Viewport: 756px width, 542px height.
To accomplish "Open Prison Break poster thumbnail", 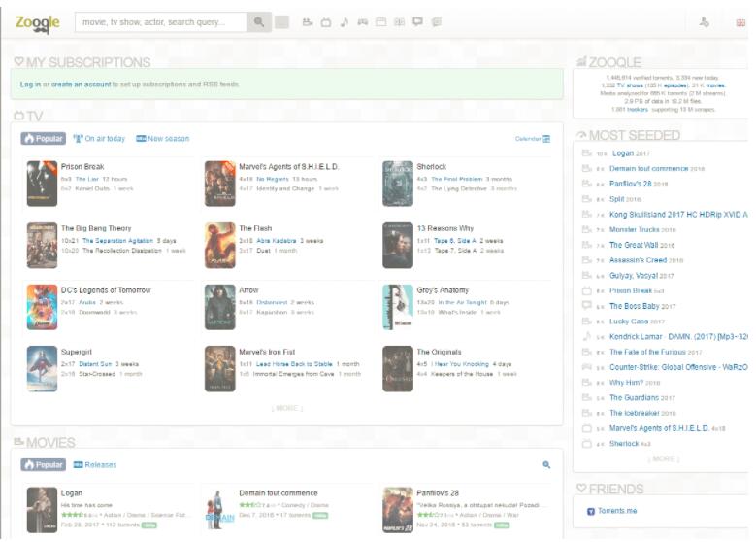I will point(42,184).
